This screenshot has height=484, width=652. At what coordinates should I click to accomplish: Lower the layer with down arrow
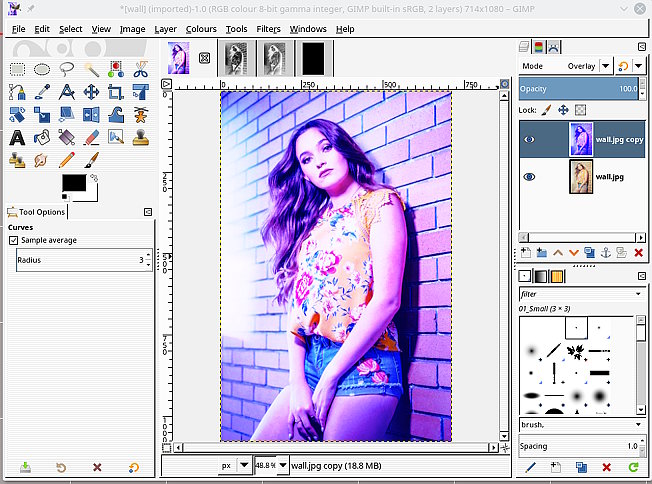(574, 253)
